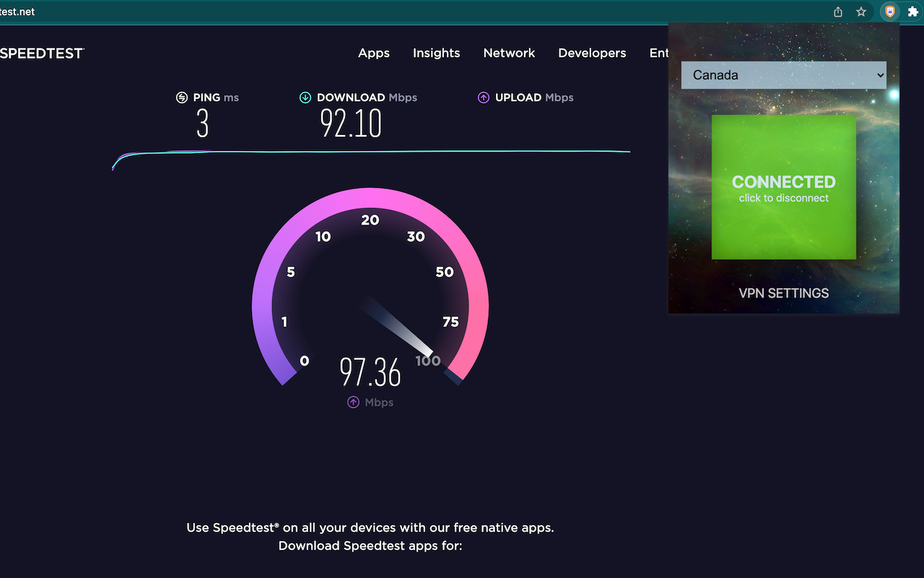Click the Upload arrow icon beside UPLOAD

(484, 98)
